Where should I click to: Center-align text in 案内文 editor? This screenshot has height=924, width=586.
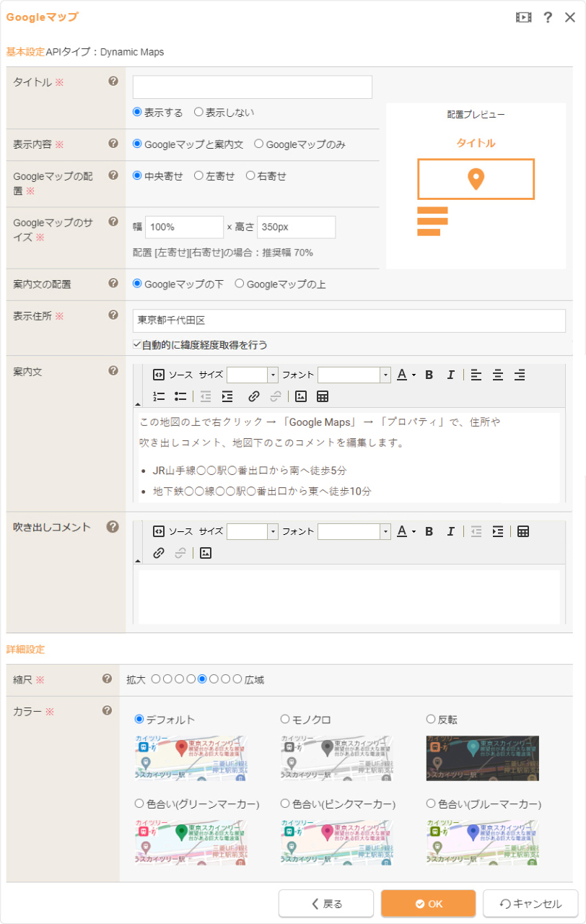498,375
